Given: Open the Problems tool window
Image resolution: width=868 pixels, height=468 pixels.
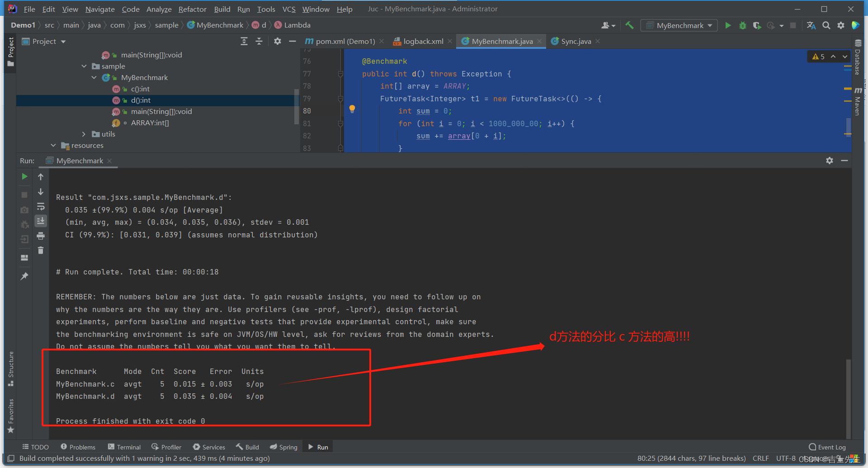Looking at the screenshot, I should [x=78, y=447].
